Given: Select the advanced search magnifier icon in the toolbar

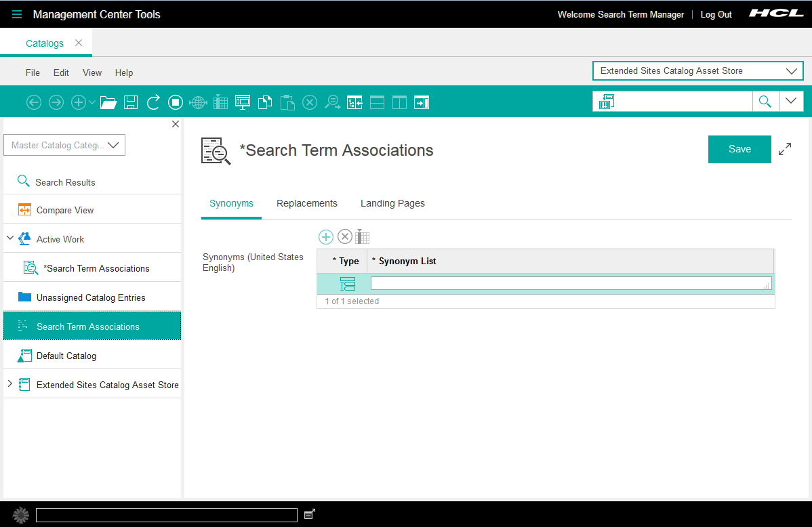Looking at the screenshot, I should (x=332, y=102).
